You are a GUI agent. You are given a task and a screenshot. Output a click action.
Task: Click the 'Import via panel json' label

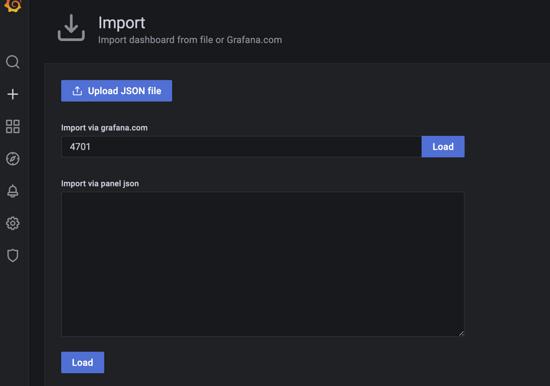[x=100, y=184]
